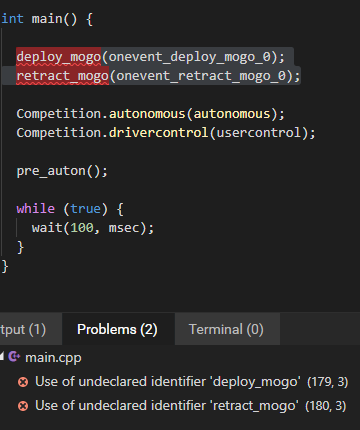Click the int main() declaration
The height and width of the screenshot is (430, 360).
[x=47, y=19]
